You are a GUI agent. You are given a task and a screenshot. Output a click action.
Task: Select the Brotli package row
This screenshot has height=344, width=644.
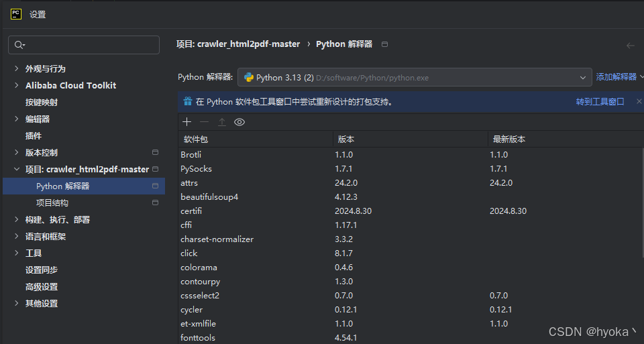coord(409,155)
